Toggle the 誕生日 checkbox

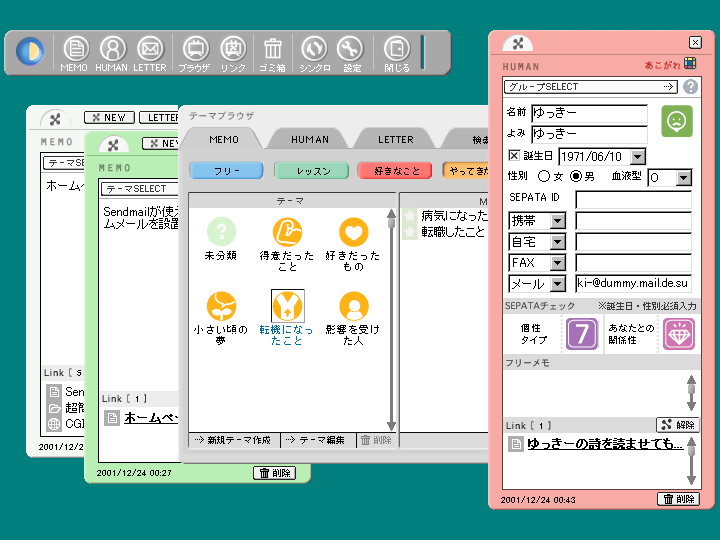[x=514, y=155]
